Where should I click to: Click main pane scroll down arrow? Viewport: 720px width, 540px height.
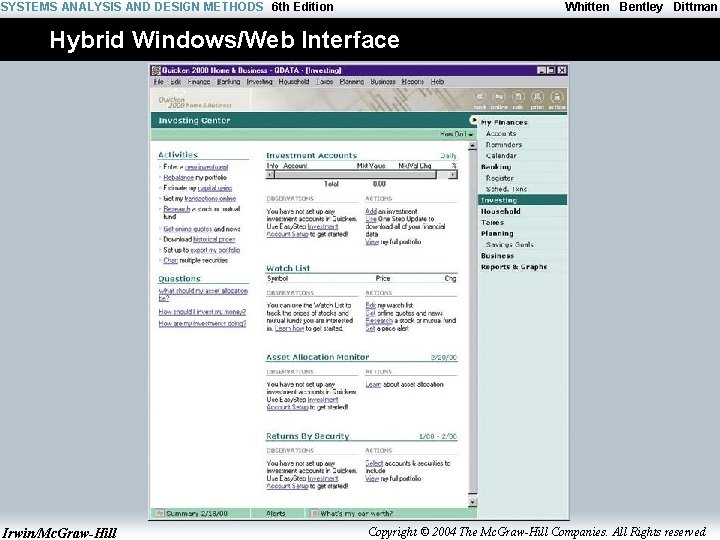tap(472, 502)
